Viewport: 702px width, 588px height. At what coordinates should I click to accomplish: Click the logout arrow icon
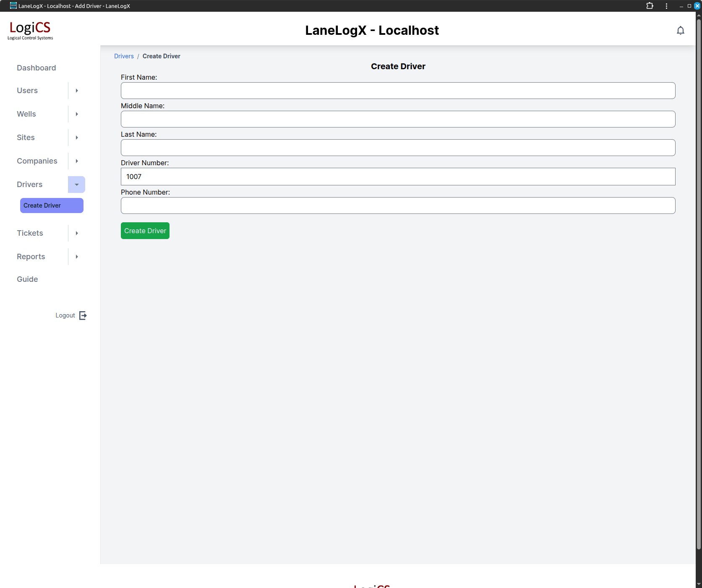click(x=83, y=315)
